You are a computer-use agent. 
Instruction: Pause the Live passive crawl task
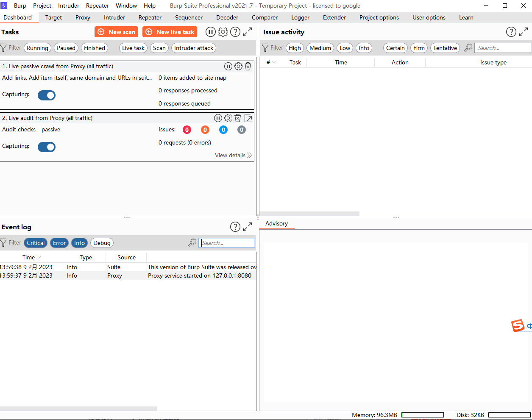point(228,66)
